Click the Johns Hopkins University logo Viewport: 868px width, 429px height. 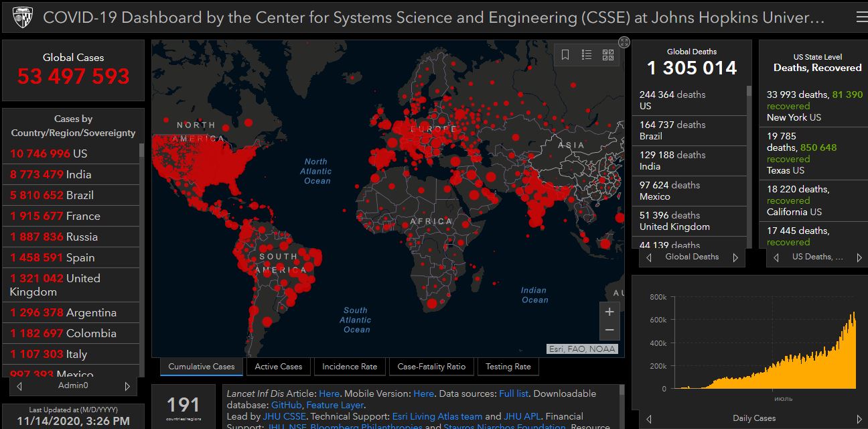tap(22, 17)
